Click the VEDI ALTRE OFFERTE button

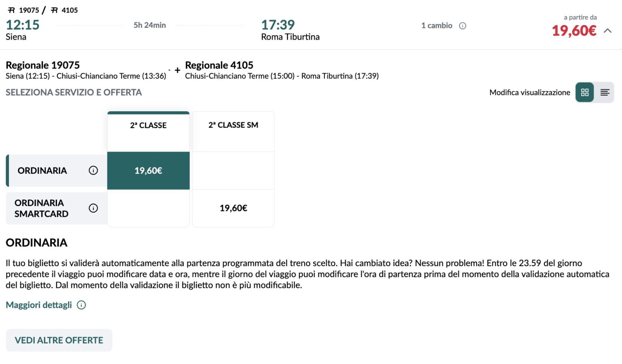[x=59, y=340]
